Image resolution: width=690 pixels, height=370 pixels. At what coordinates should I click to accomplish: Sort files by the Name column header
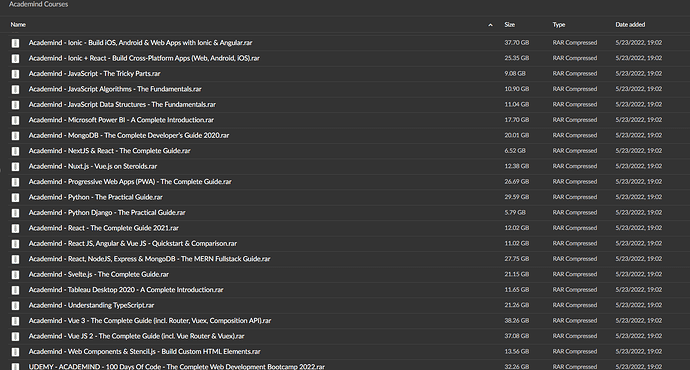18,25
